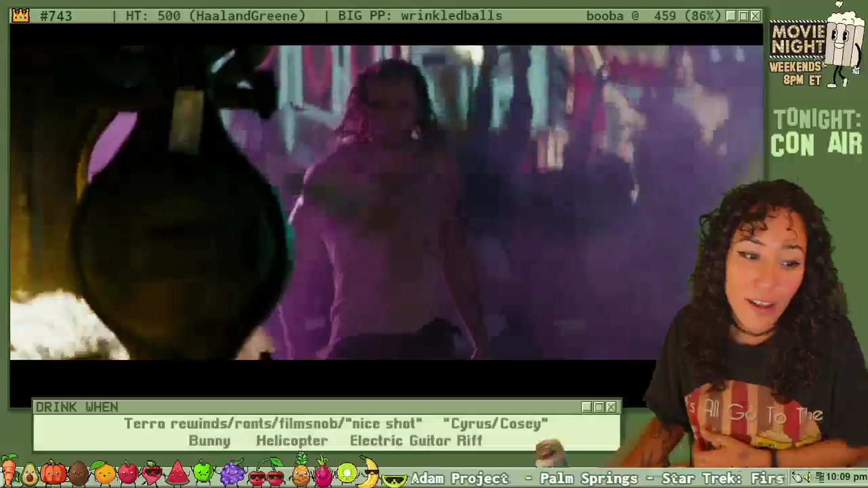This screenshot has height=488, width=868.
Task: Click the #743 counter text
Action: (x=56, y=16)
